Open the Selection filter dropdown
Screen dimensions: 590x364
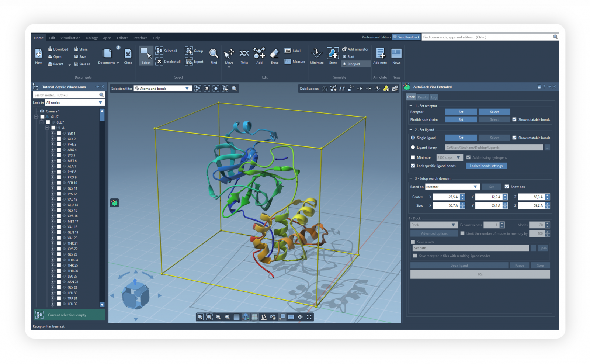[x=163, y=89]
